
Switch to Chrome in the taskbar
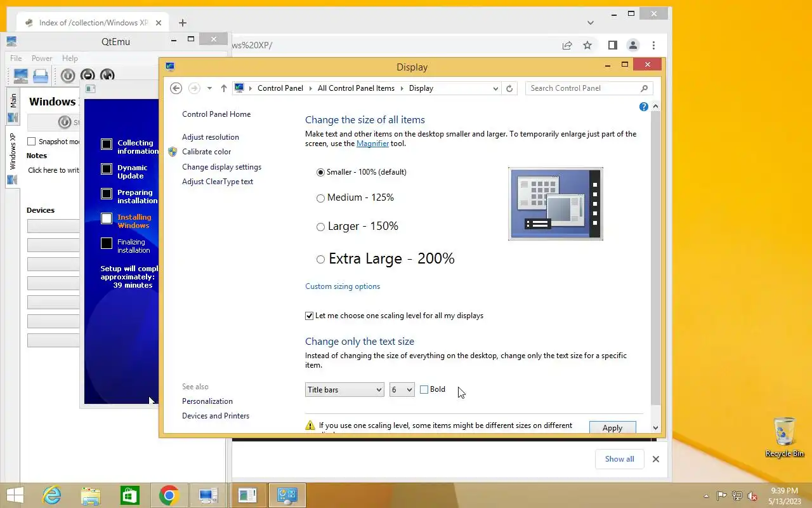click(x=169, y=495)
